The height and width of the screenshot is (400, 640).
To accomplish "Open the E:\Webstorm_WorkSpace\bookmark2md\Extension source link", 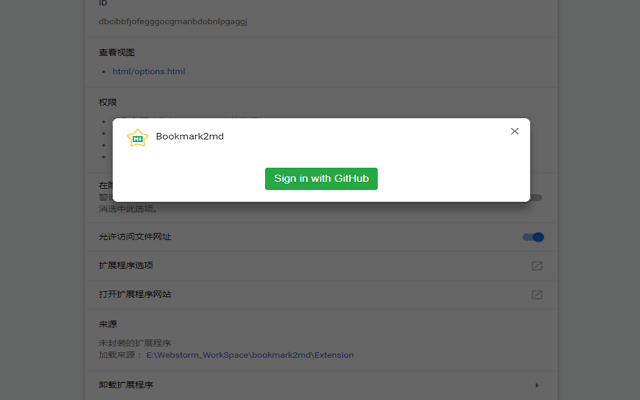I will point(250,355).
